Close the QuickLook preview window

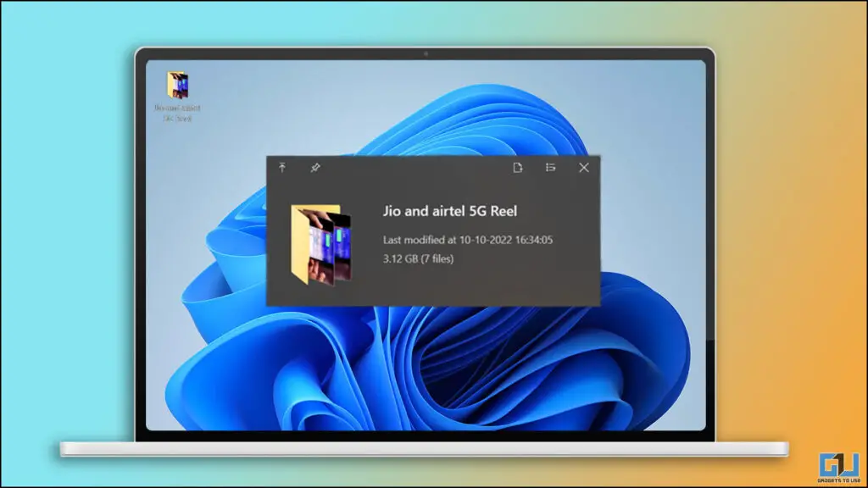[583, 167]
